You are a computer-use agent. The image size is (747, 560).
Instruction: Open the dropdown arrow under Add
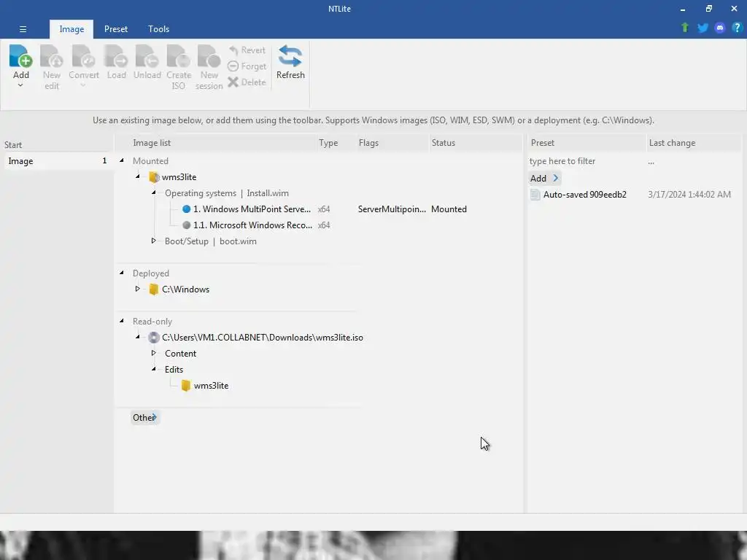click(x=20, y=86)
